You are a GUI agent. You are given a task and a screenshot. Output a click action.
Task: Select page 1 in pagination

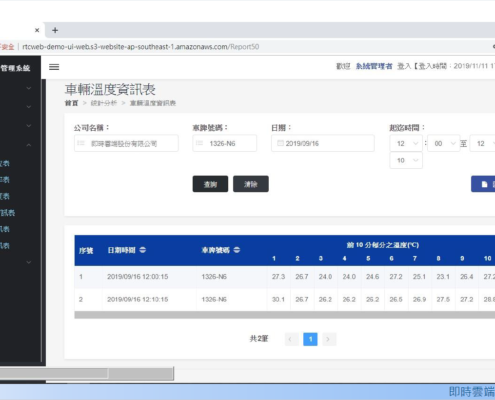310,339
